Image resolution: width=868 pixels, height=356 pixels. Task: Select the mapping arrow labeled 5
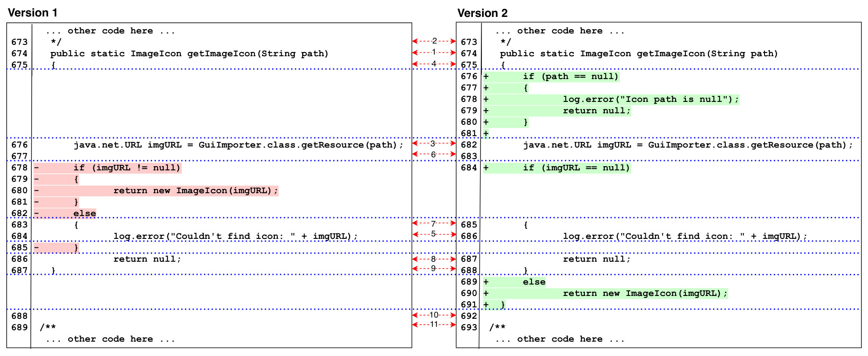click(434, 234)
